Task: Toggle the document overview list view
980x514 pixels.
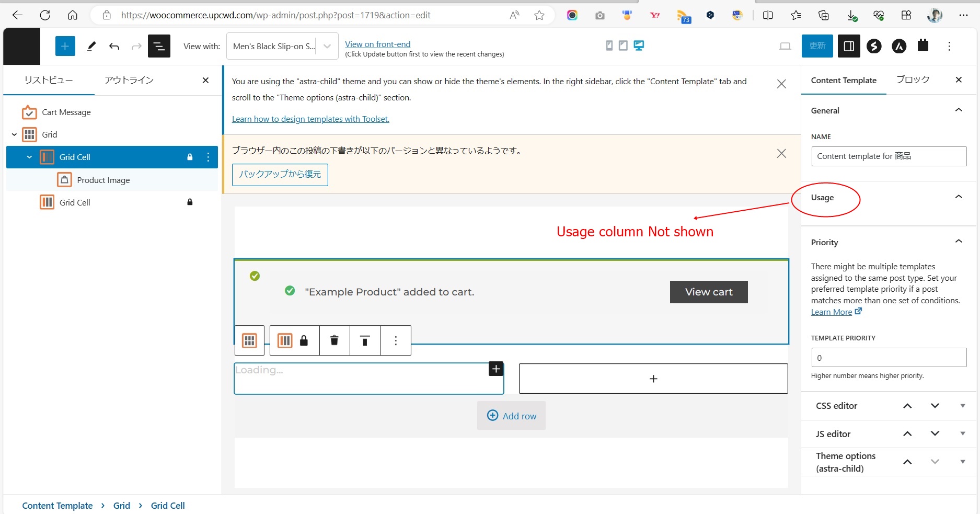Action: (x=159, y=46)
